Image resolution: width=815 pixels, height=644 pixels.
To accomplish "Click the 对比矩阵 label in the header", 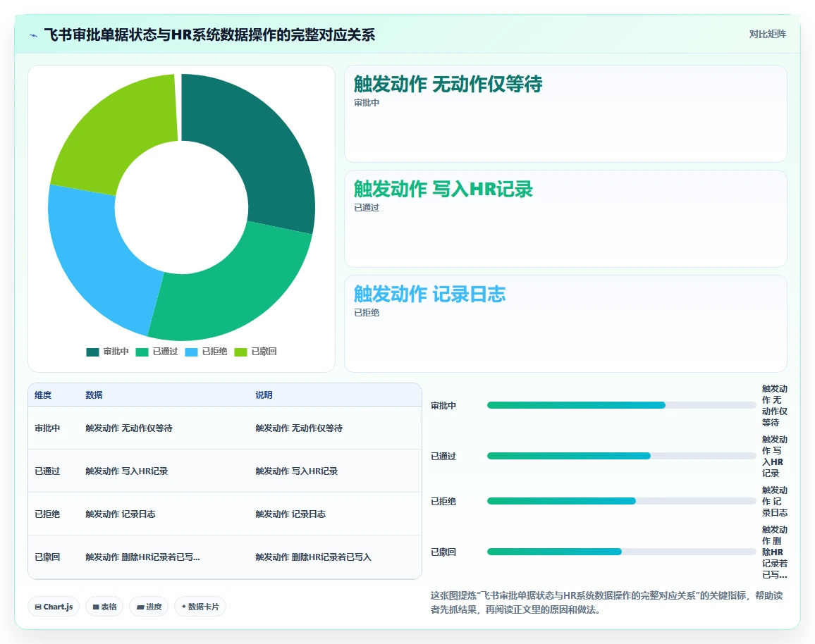I will pyautogui.click(x=767, y=35).
